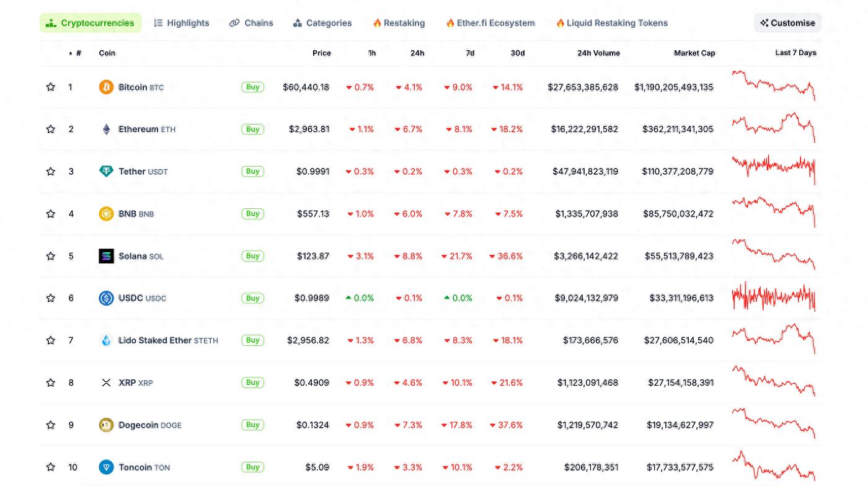Toggle the favorite star for Solana
This screenshot has height=486, width=868.
click(51, 256)
